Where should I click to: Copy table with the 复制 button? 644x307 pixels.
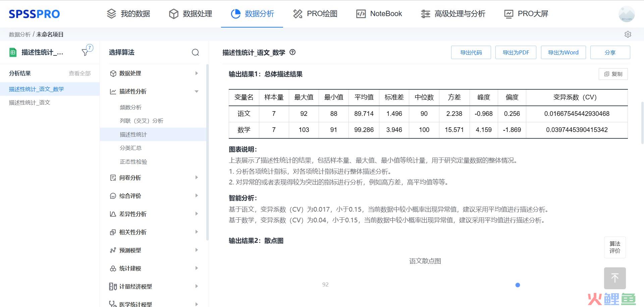613,74
